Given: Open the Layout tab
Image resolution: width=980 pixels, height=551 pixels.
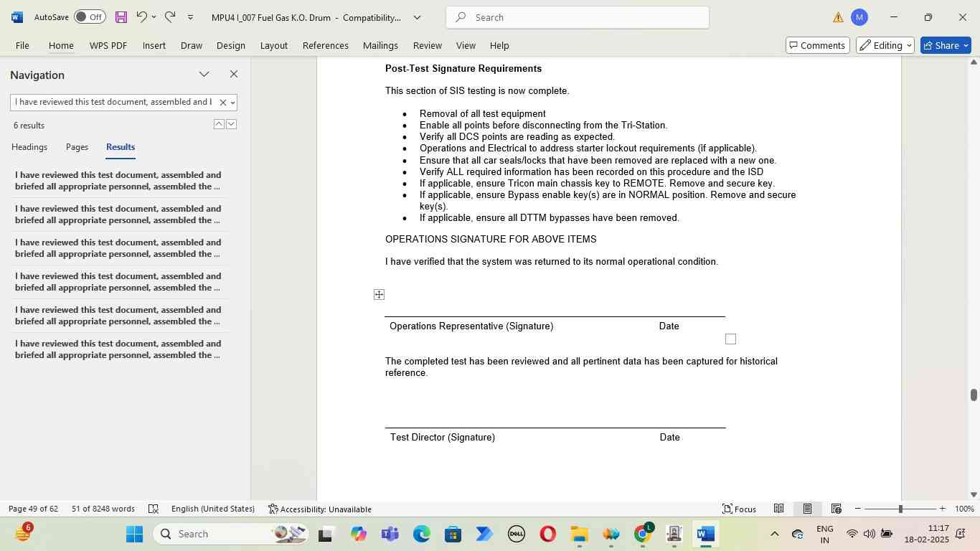Looking at the screenshot, I should 274,45.
